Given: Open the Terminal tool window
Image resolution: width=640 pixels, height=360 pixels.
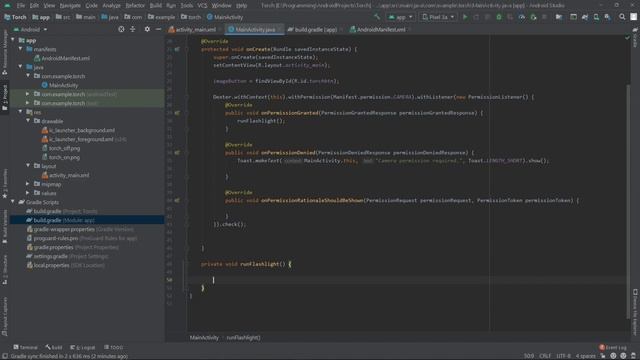Looking at the screenshot, I should click(26, 347).
